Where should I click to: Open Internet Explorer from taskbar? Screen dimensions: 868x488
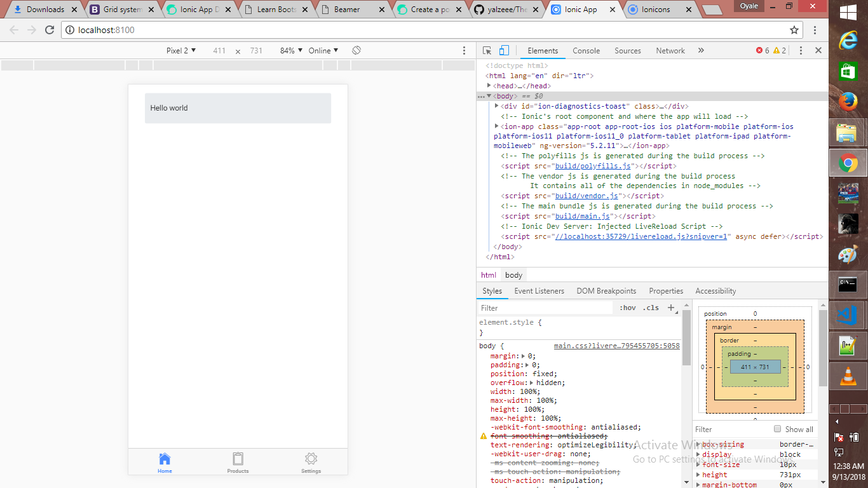pyautogui.click(x=848, y=40)
